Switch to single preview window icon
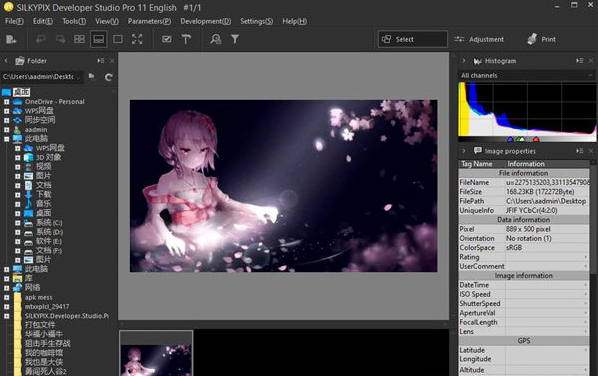 tap(118, 39)
